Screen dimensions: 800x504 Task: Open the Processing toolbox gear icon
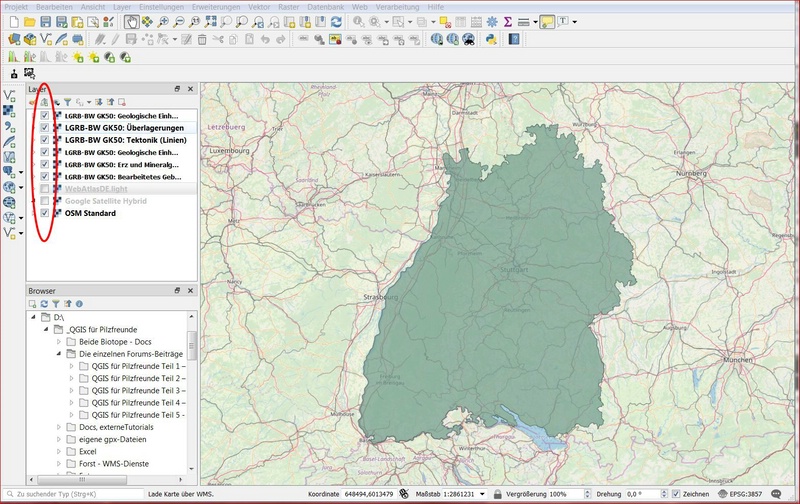point(491,21)
